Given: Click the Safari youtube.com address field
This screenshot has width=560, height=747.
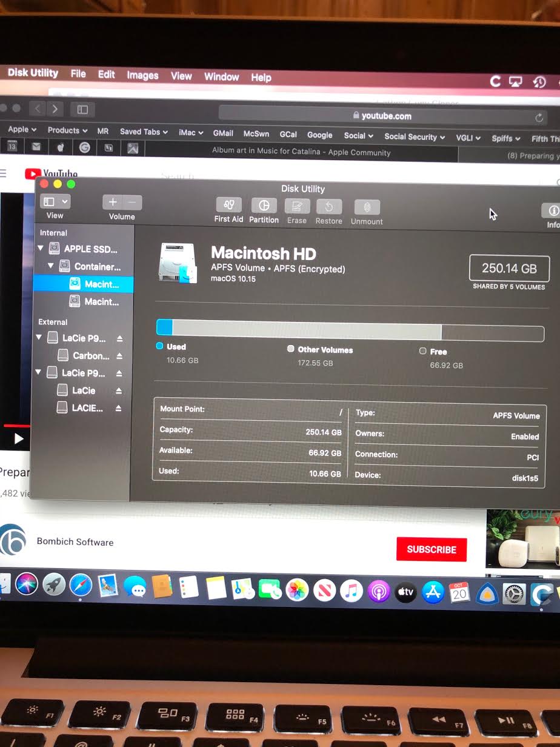Looking at the screenshot, I should [382, 115].
